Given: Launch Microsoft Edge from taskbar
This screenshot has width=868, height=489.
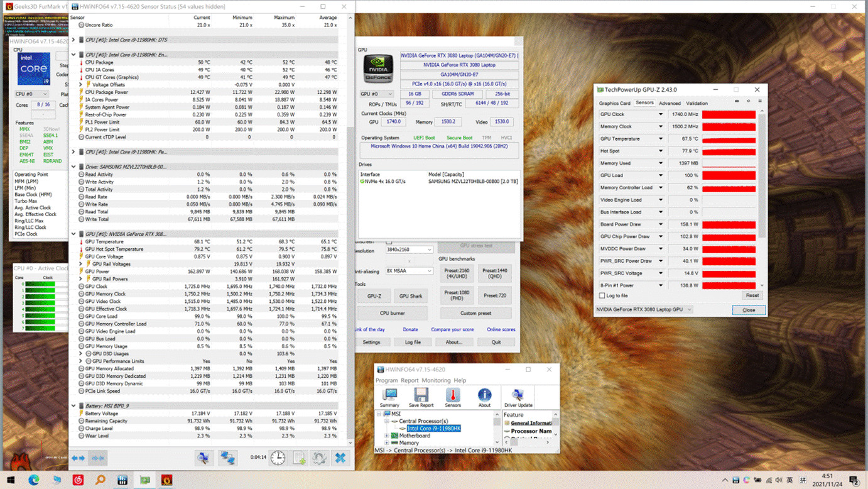Looking at the screenshot, I should click(x=34, y=480).
